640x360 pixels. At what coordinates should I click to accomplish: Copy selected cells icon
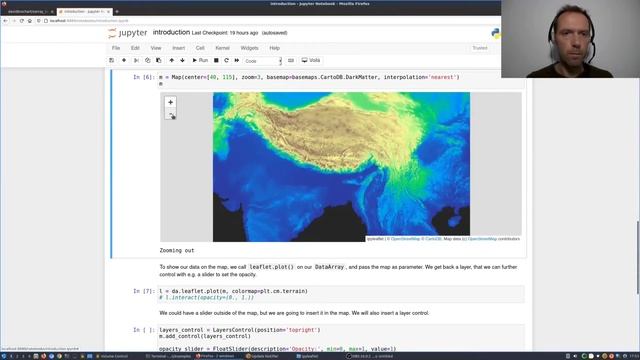147,60
